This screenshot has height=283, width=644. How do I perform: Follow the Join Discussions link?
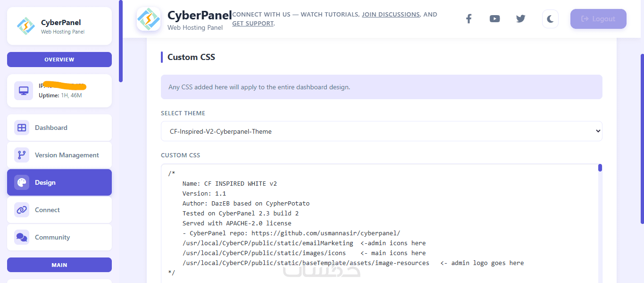coord(391,15)
